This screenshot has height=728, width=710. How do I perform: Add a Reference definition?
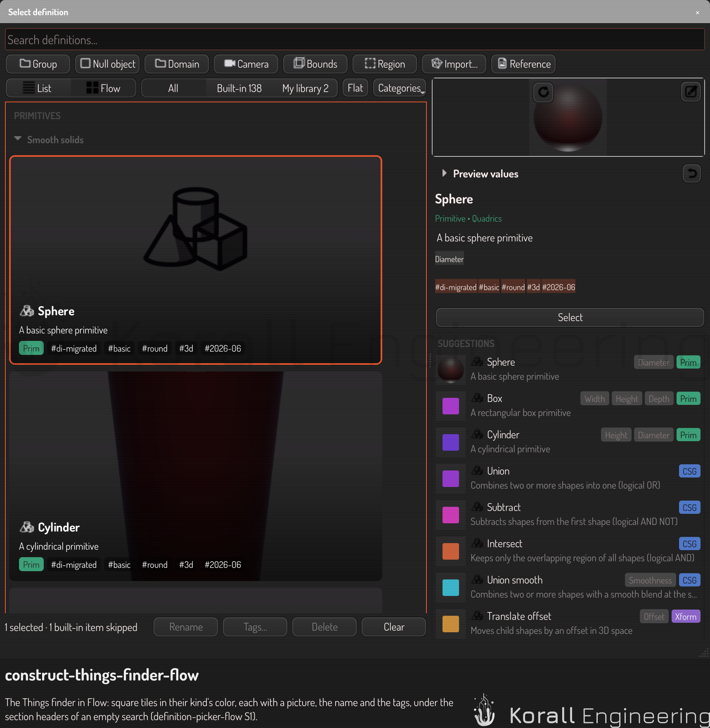523,64
